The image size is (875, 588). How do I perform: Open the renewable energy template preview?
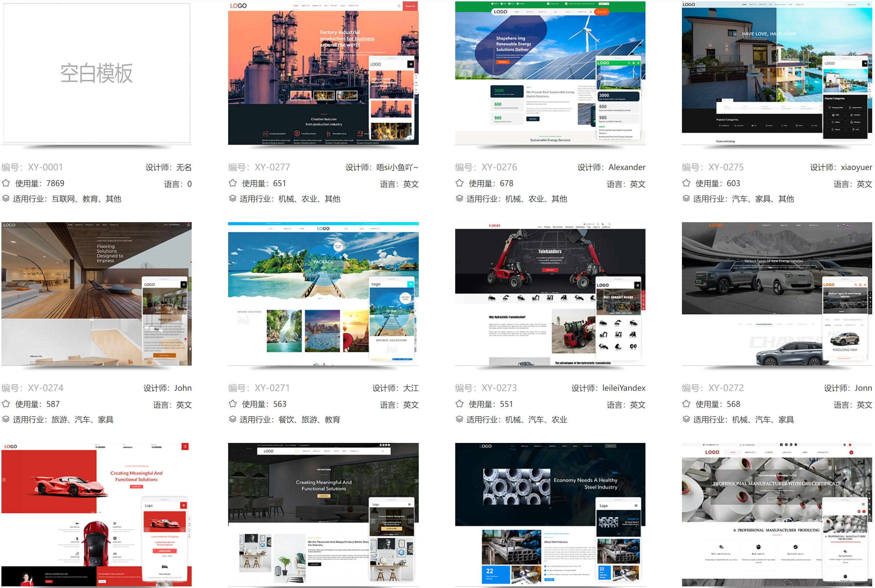point(550,74)
